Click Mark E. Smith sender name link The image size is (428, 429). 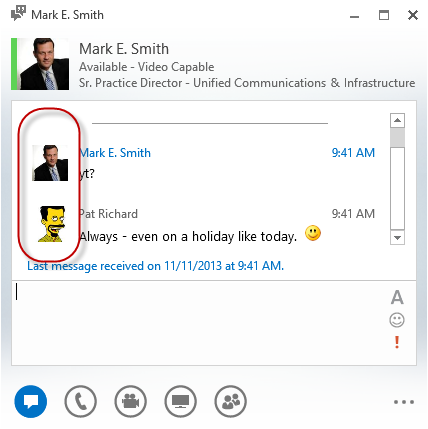[x=115, y=153]
